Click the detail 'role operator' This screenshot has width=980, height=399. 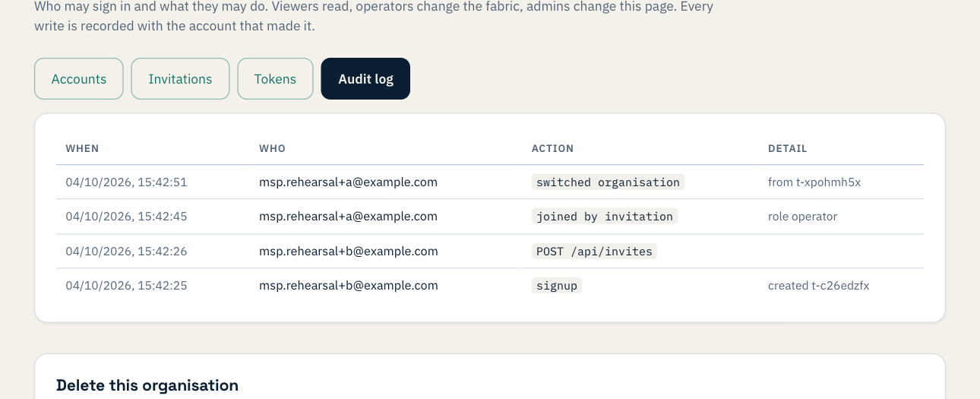[x=802, y=217]
